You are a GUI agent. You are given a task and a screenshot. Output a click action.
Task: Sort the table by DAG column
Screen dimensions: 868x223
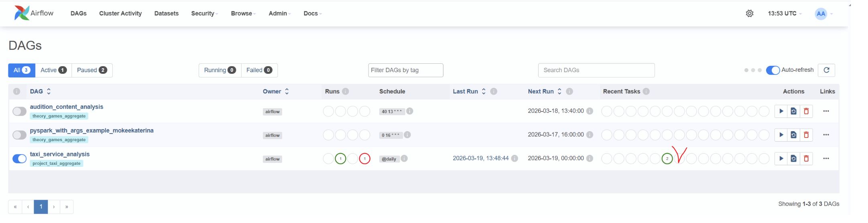[41, 91]
